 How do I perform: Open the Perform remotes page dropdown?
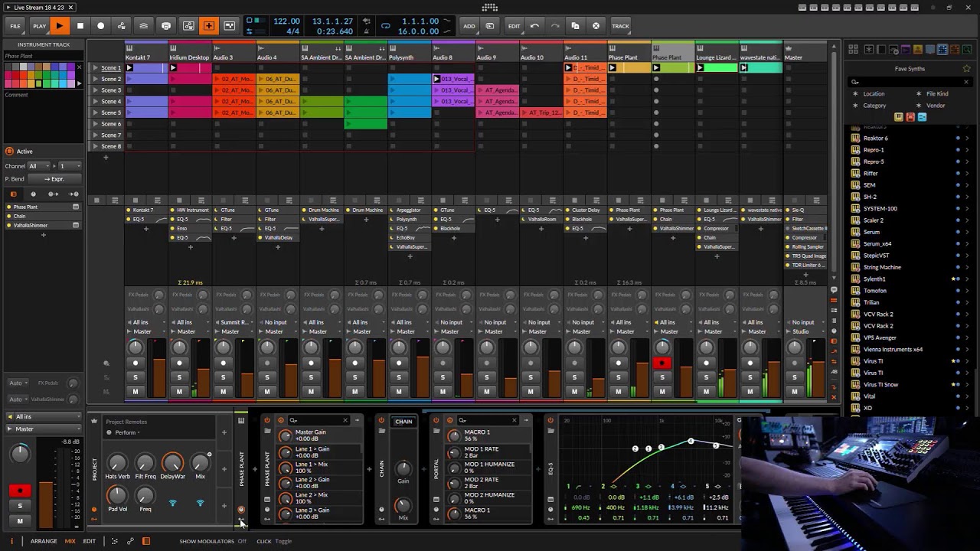click(x=126, y=433)
